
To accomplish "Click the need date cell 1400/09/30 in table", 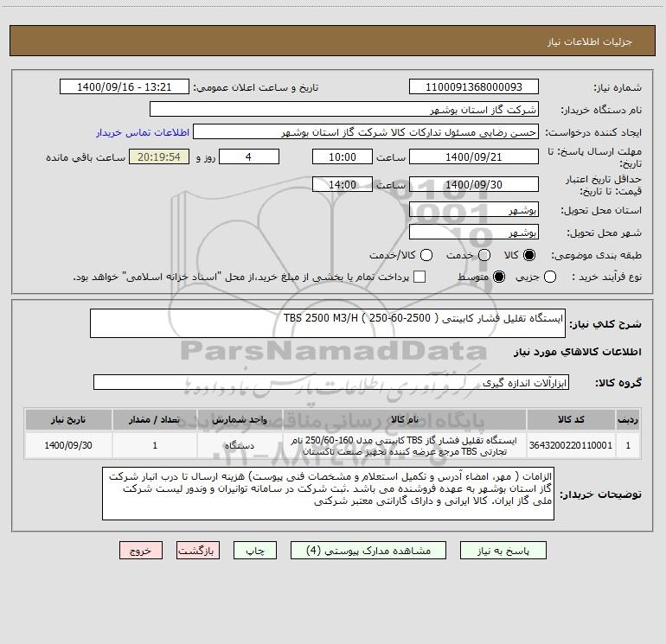I will click(68, 445).
